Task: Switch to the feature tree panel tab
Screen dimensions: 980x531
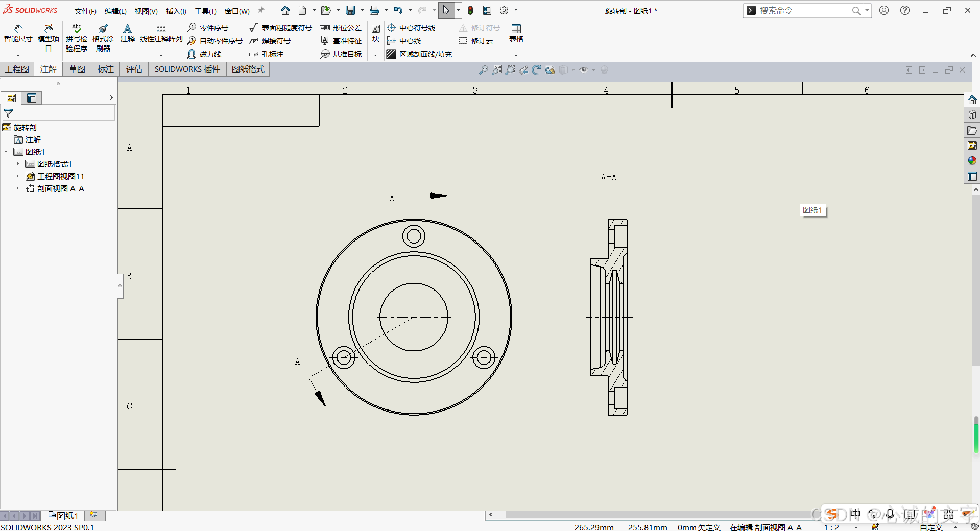Action: click(x=11, y=98)
